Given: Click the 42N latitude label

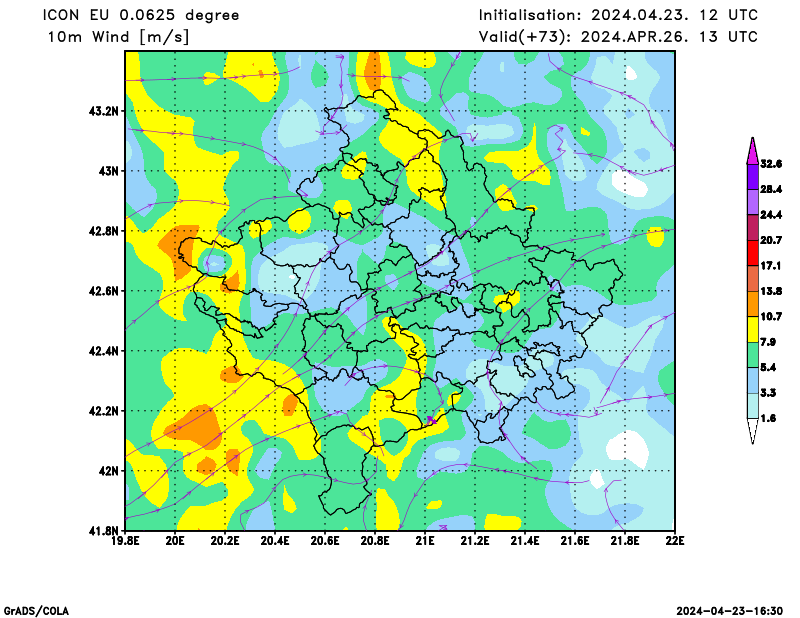Looking at the screenshot, I should (x=108, y=471).
